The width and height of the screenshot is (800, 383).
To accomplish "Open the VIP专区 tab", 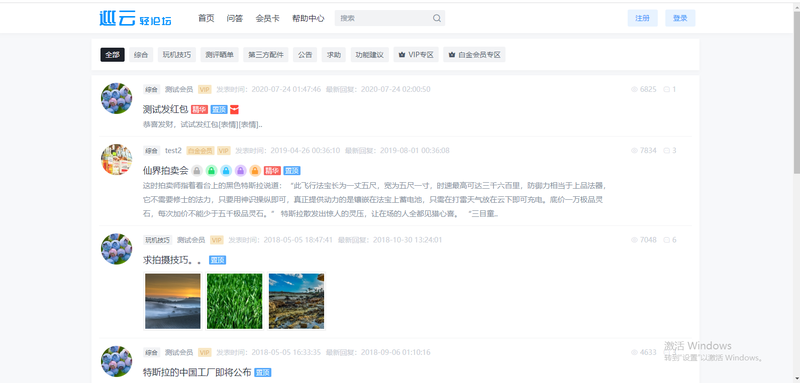I will pos(416,55).
